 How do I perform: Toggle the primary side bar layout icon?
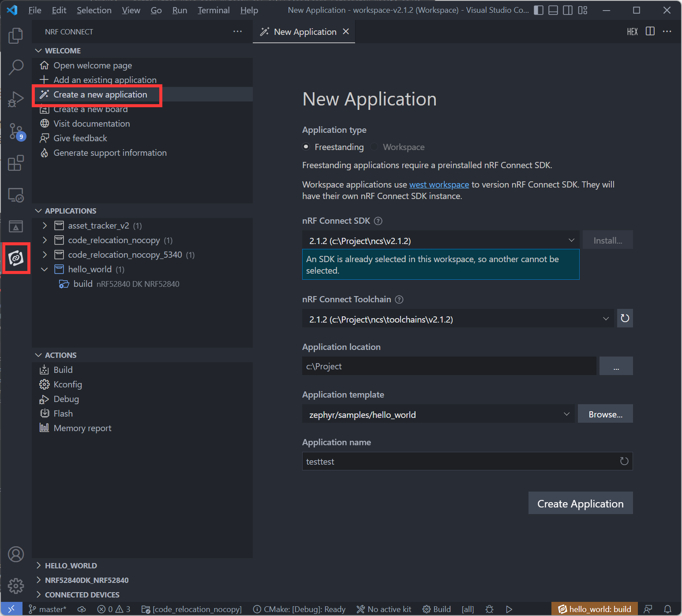(539, 10)
